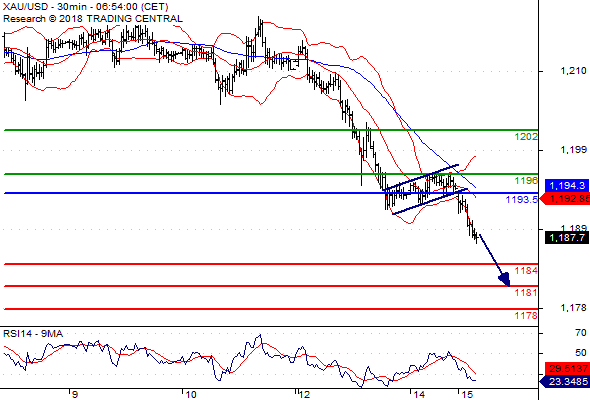Select the 1,178 price axis label

(x=573, y=308)
